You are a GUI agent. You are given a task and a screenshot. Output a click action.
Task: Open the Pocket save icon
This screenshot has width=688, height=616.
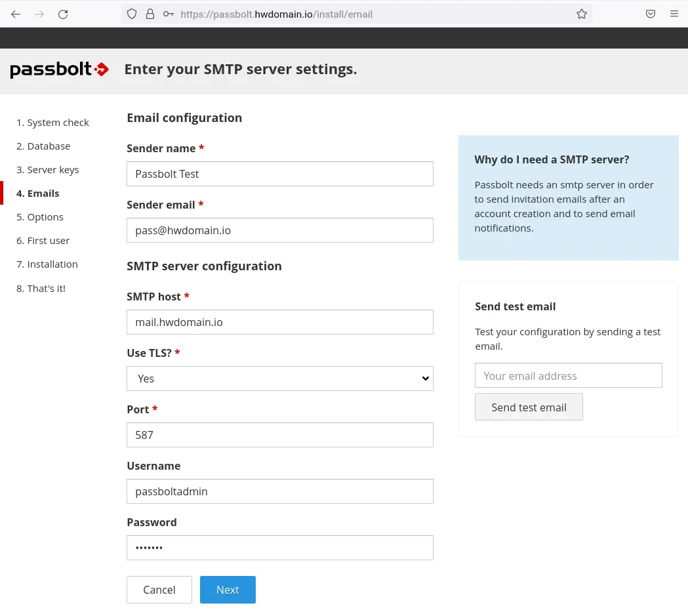(651, 14)
